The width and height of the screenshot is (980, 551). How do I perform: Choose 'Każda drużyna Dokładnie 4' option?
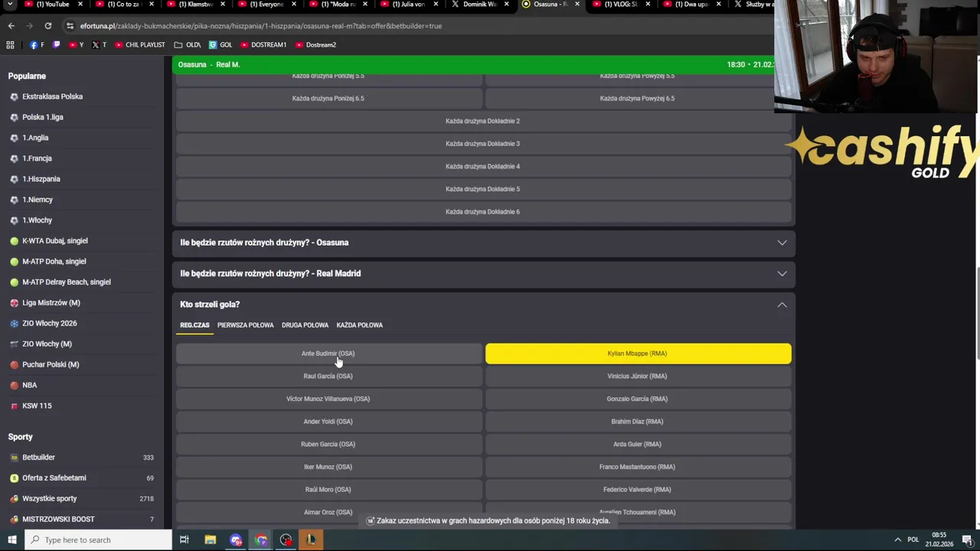(483, 166)
